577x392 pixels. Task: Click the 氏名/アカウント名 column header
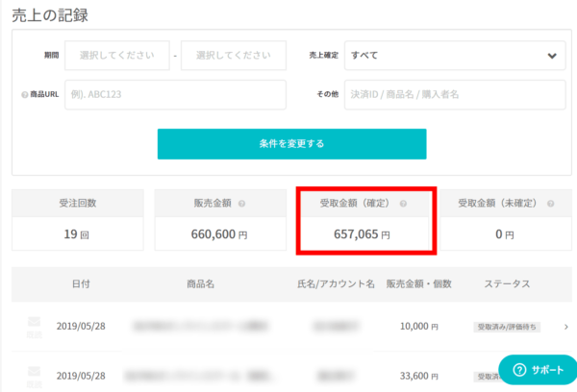336,283
